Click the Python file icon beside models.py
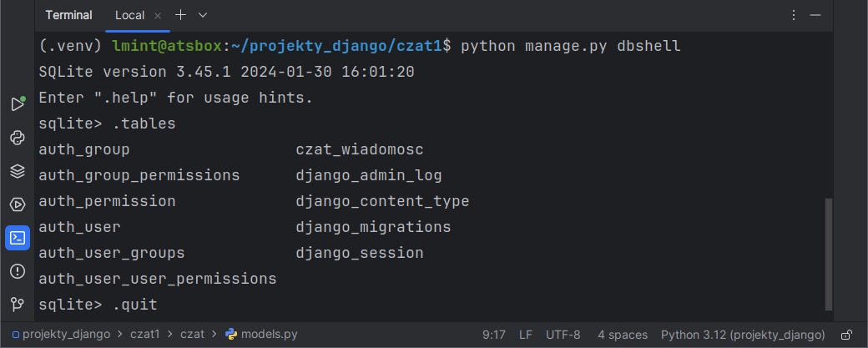 coord(231,334)
